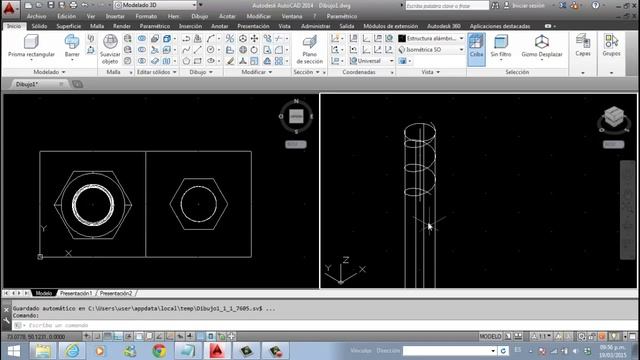640x360 pixels.
Task: Click the right viewport navigation bar
Action: click(x=627, y=210)
